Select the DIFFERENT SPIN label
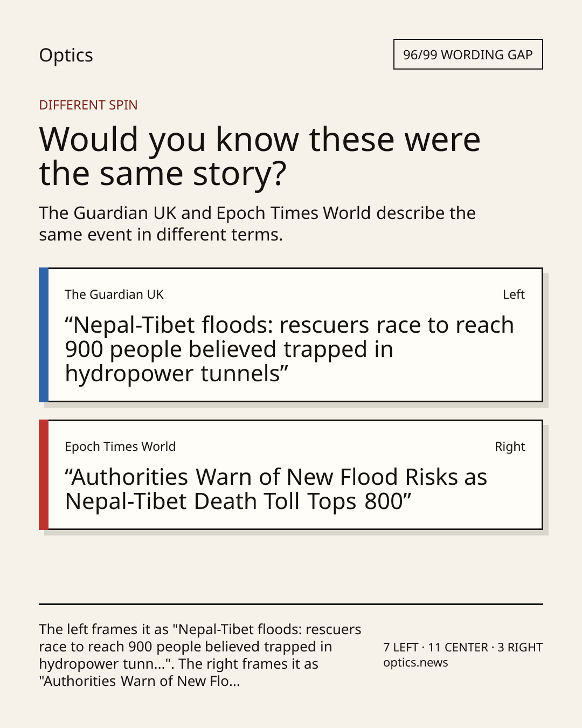Viewport: 582px width, 728px height. (x=88, y=105)
